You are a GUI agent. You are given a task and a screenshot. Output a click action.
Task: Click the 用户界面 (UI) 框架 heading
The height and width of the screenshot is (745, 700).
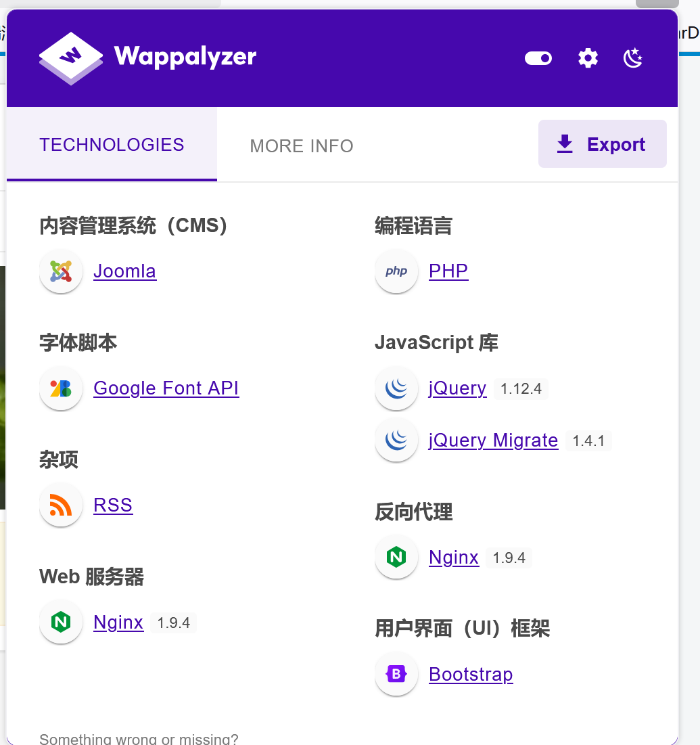(x=462, y=629)
